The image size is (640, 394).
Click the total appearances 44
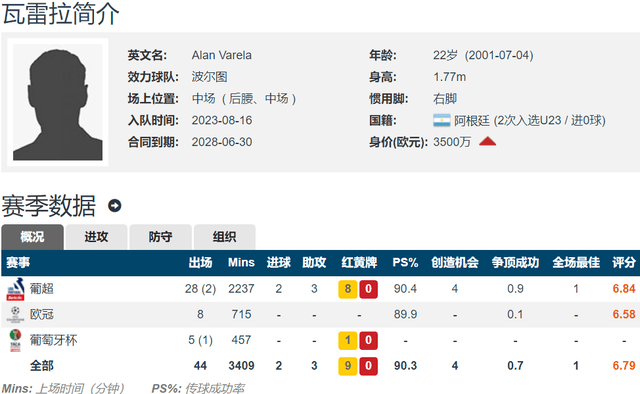coord(200,366)
